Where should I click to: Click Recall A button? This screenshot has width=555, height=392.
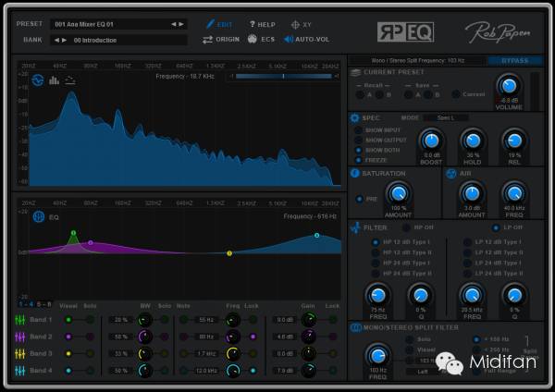coord(360,94)
